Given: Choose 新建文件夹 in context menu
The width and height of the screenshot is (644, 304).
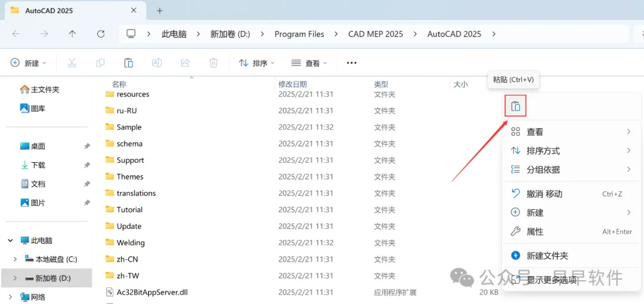Looking at the screenshot, I should (571, 256).
